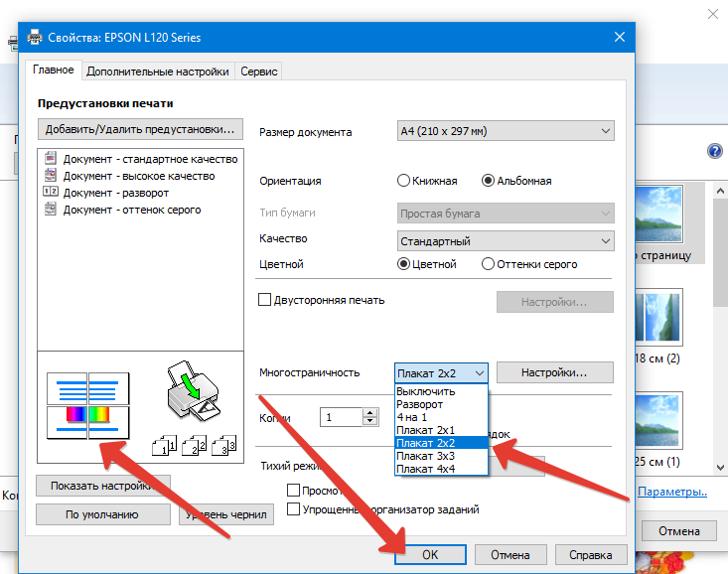Open the Параметры link in background window
The image size is (728, 574).
coord(672,492)
